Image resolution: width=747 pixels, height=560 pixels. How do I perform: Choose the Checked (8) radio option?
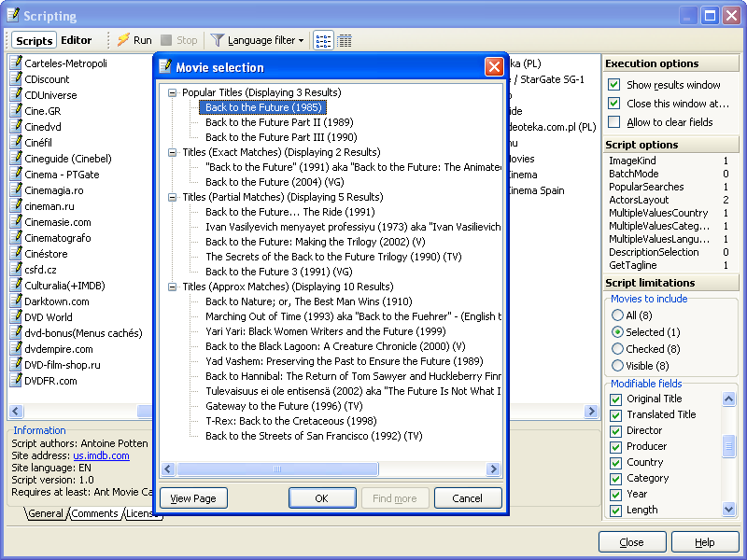pos(618,349)
